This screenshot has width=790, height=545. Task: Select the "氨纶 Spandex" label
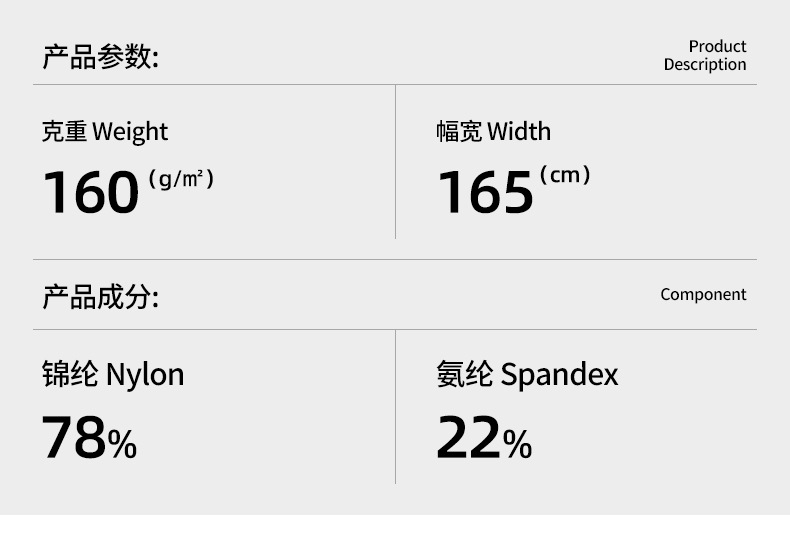(x=527, y=375)
